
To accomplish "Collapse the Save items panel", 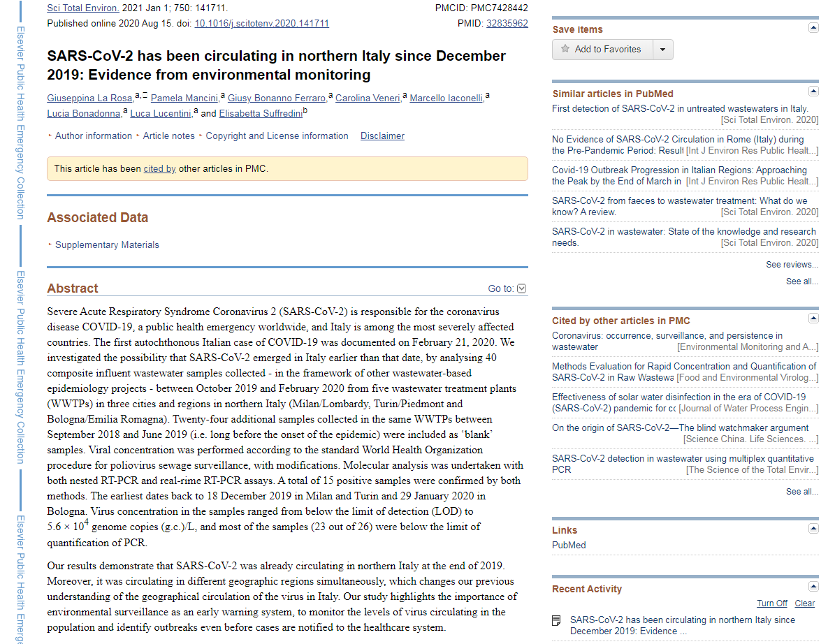I will [x=813, y=28].
